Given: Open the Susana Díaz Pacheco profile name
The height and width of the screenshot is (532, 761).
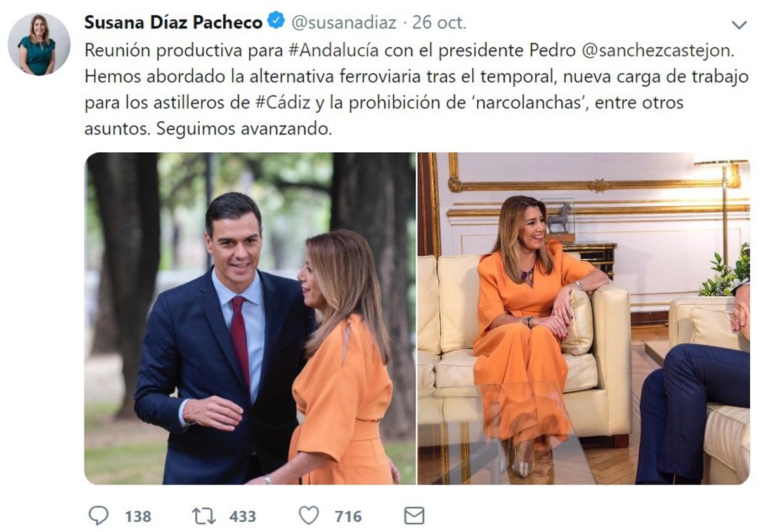Looking at the screenshot, I should pos(173,22).
